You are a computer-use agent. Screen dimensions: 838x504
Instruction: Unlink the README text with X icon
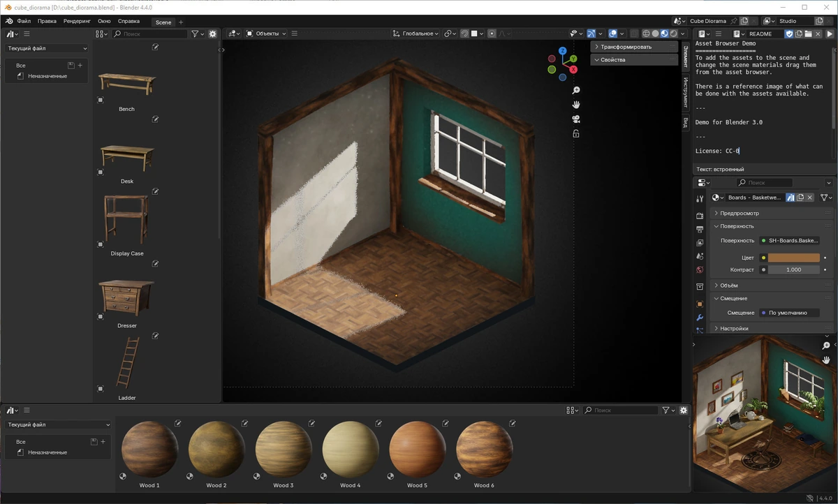pyautogui.click(x=818, y=34)
